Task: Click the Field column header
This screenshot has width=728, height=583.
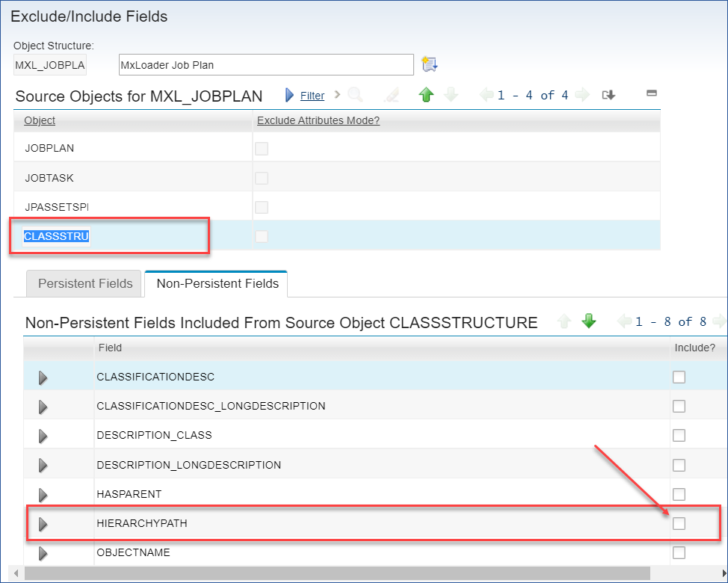Action: tap(110, 348)
